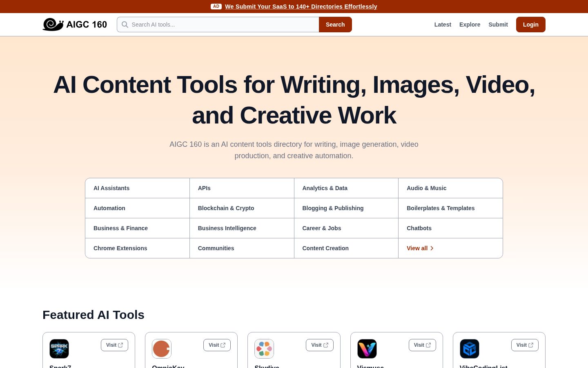Browse the Career & Jobs category
The image size is (588, 368).
(346, 228)
